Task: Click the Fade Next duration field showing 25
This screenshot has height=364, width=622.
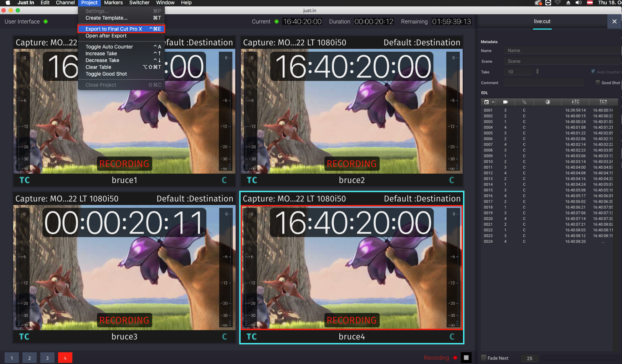Action: click(x=530, y=358)
